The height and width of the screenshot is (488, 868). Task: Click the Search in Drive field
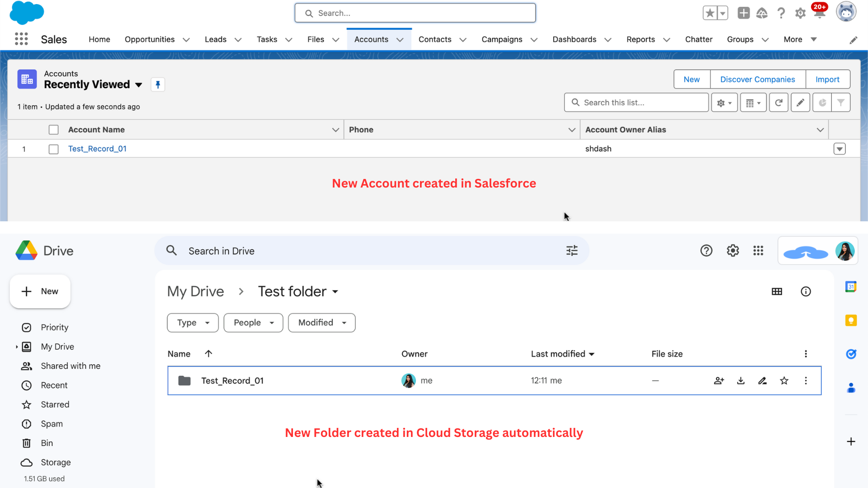point(316,250)
